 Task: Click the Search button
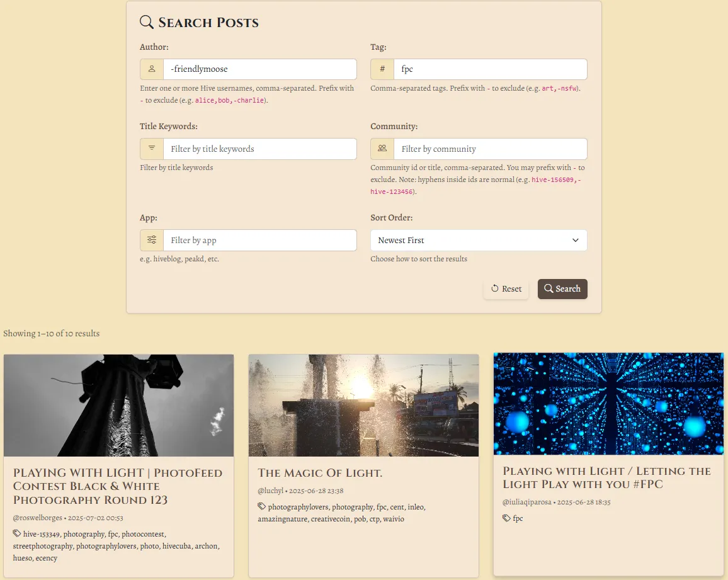click(x=562, y=289)
